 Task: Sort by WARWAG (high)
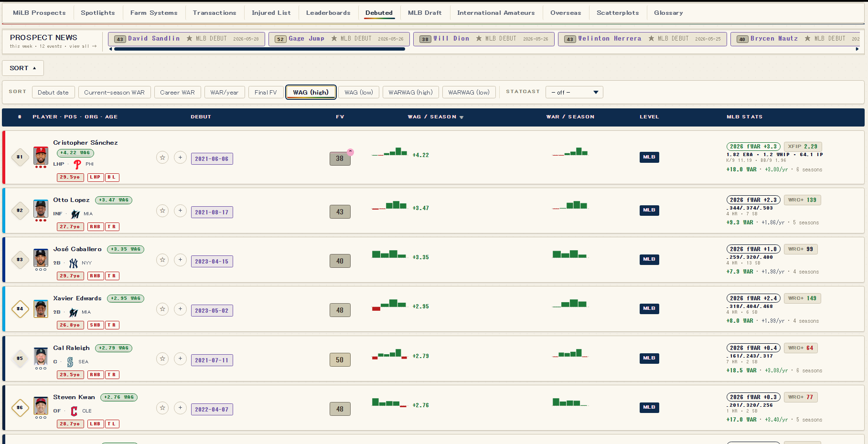click(410, 92)
